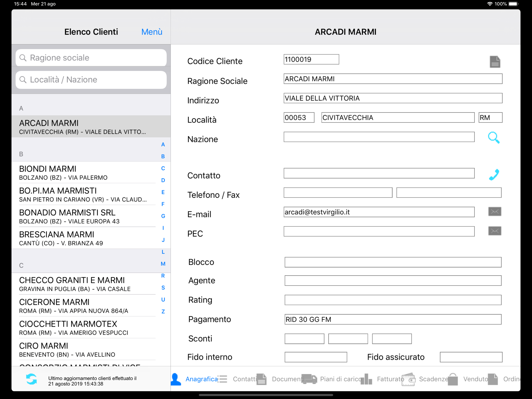Switch to the Piani di carico tab label
This screenshot has width=532, height=399.
[x=341, y=379]
